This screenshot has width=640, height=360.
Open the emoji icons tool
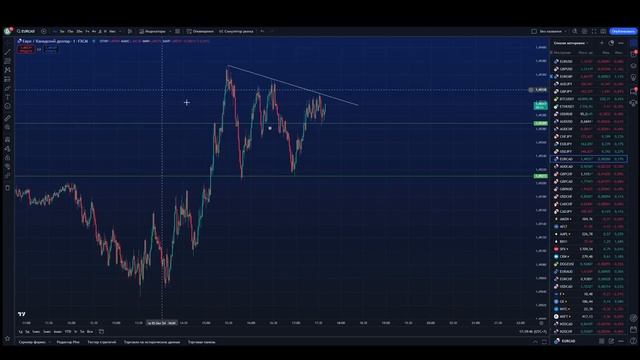(7, 106)
